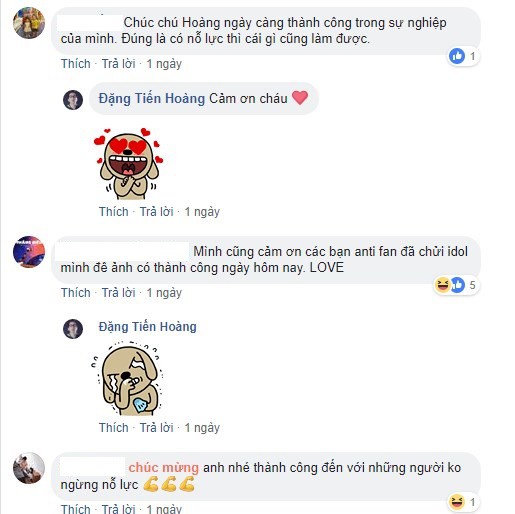This screenshot has width=515, height=514.
Task: Click the heart-eyes dog sticker
Action: tap(128, 163)
